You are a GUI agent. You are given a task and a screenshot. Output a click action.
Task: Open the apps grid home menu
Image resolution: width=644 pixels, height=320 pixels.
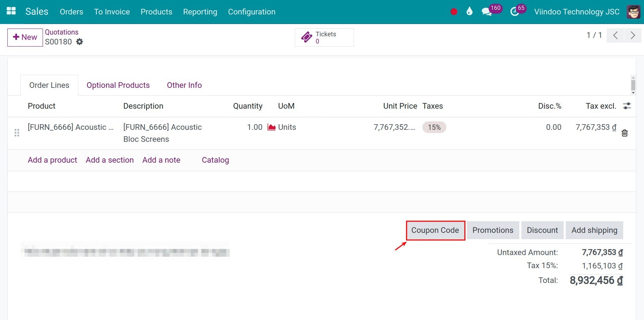[11, 11]
